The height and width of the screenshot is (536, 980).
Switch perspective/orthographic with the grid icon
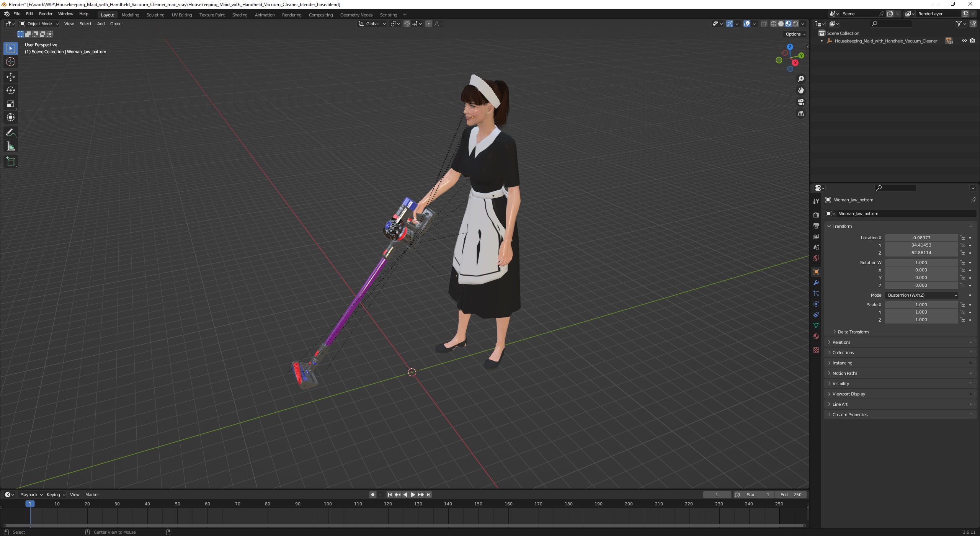(x=800, y=114)
